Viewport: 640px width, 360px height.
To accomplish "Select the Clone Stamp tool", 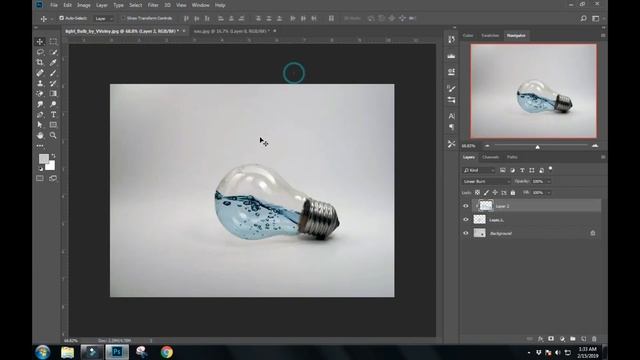I will coord(40,83).
